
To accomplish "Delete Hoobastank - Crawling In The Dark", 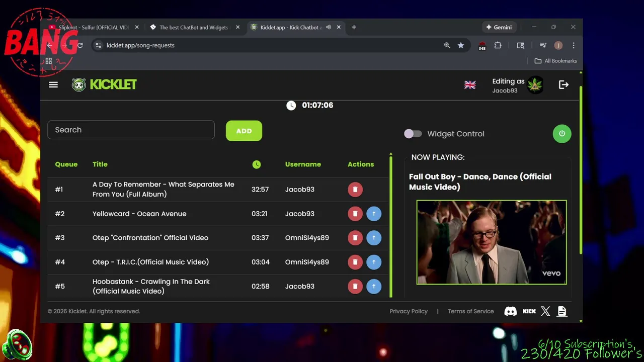I will [x=355, y=286].
